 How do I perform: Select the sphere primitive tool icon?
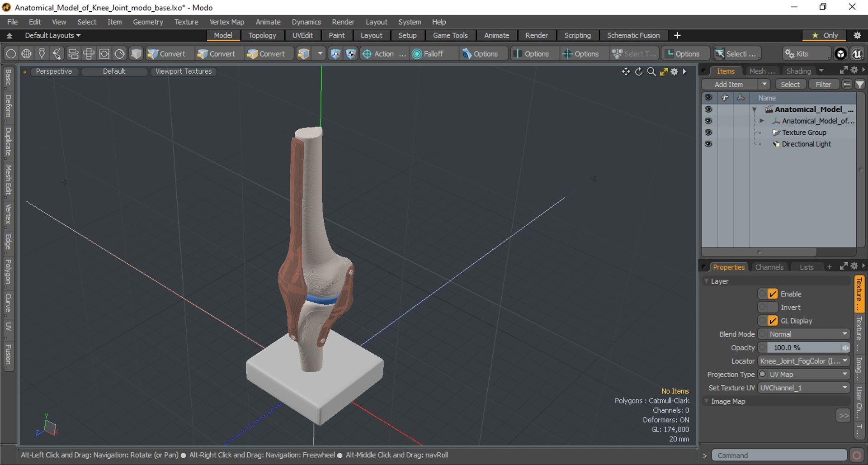(x=11, y=54)
